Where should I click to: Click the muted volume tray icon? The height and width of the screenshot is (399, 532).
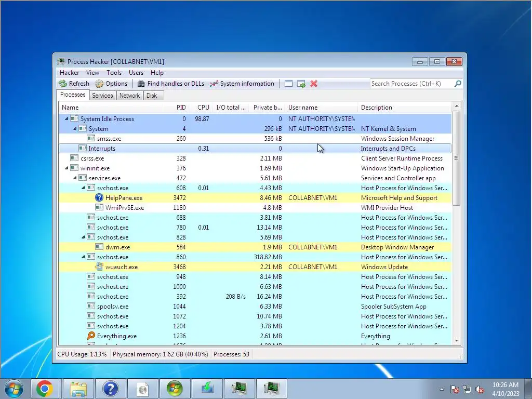point(480,390)
